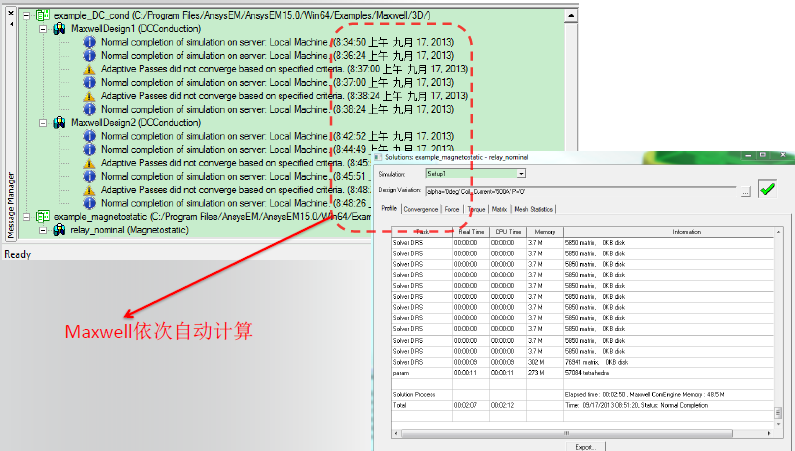
Task: Click the MaxwellDesign1 design icon
Action: click(x=59, y=29)
